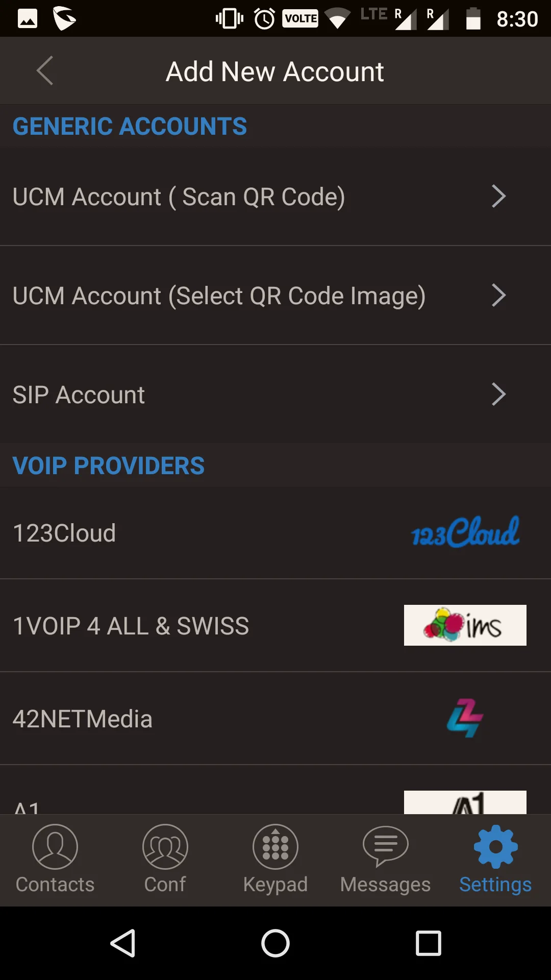This screenshot has width=551, height=980.
Task: Tap the Settings gear icon
Action: [x=495, y=847]
